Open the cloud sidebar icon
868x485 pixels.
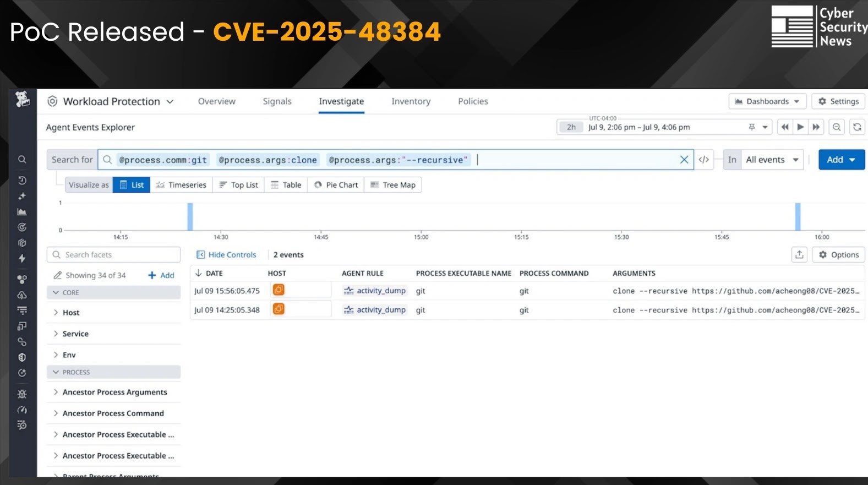(x=22, y=295)
